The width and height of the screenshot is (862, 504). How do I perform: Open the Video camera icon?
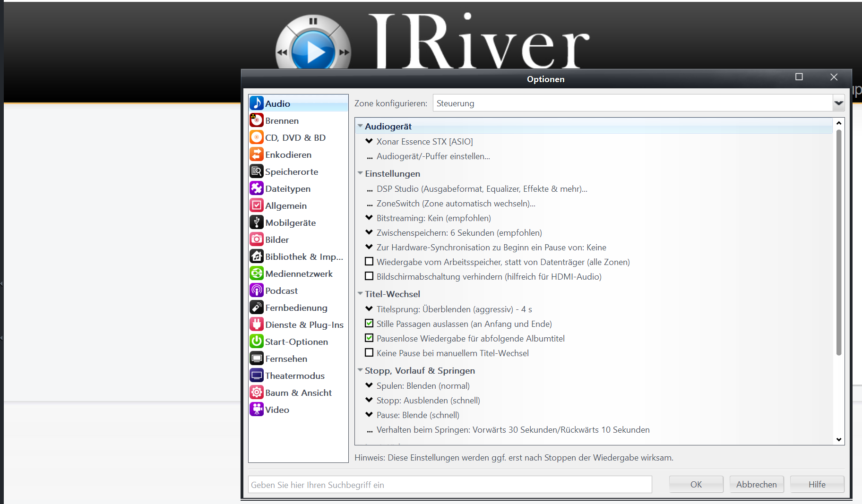pyautogui.click(x=257, y=409)
